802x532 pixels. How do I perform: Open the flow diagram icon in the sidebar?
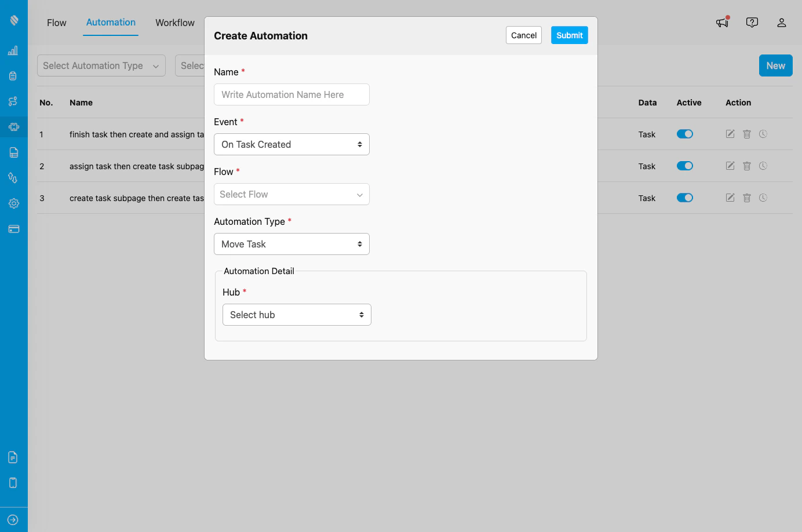click(x=13, y=101)
